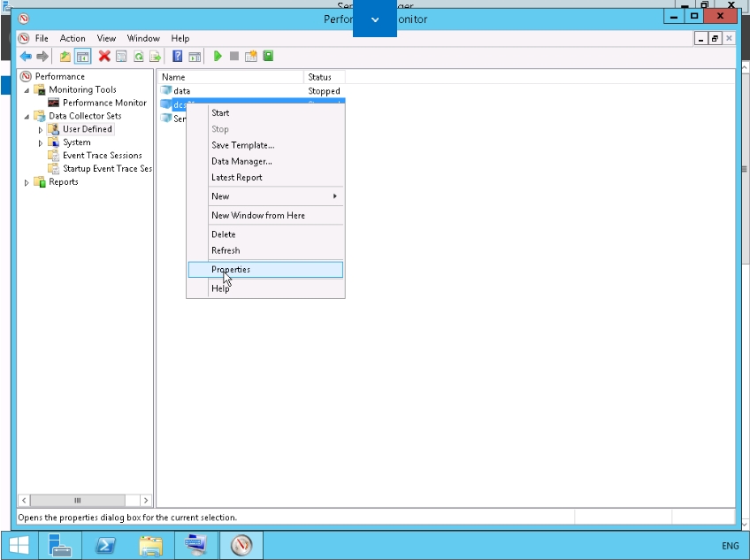
Task: Select Save Template... in context menu
Action: 242,145
